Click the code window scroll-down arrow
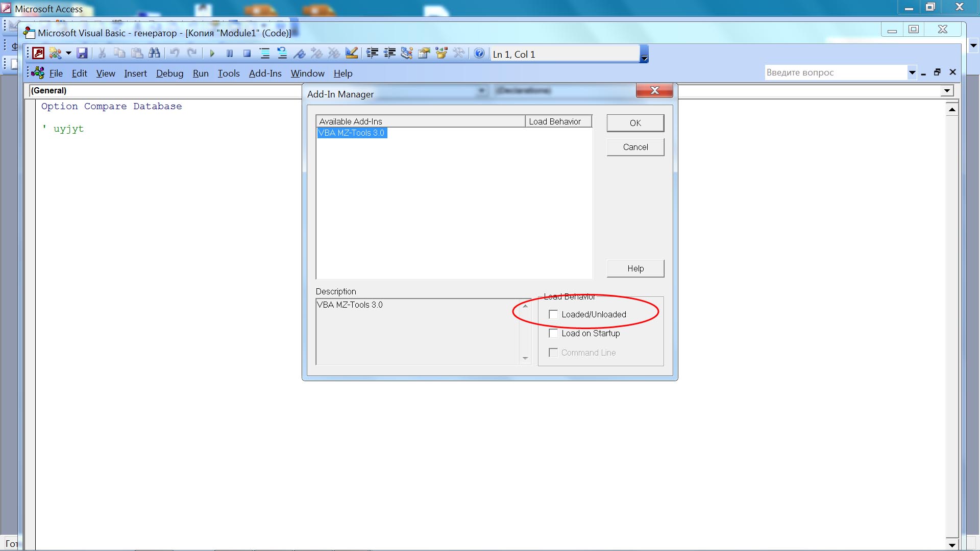The height and width of the screenshot is (551, 980). [952, 544]
